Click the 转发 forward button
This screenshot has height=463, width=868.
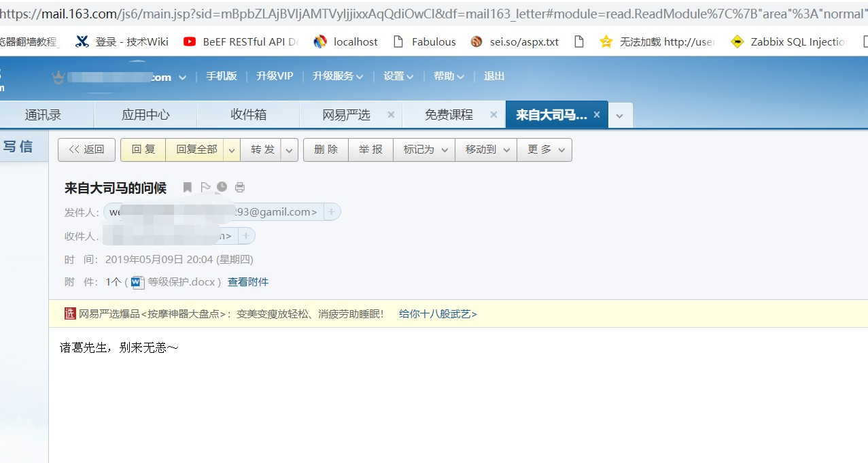(x=262, y=150)
